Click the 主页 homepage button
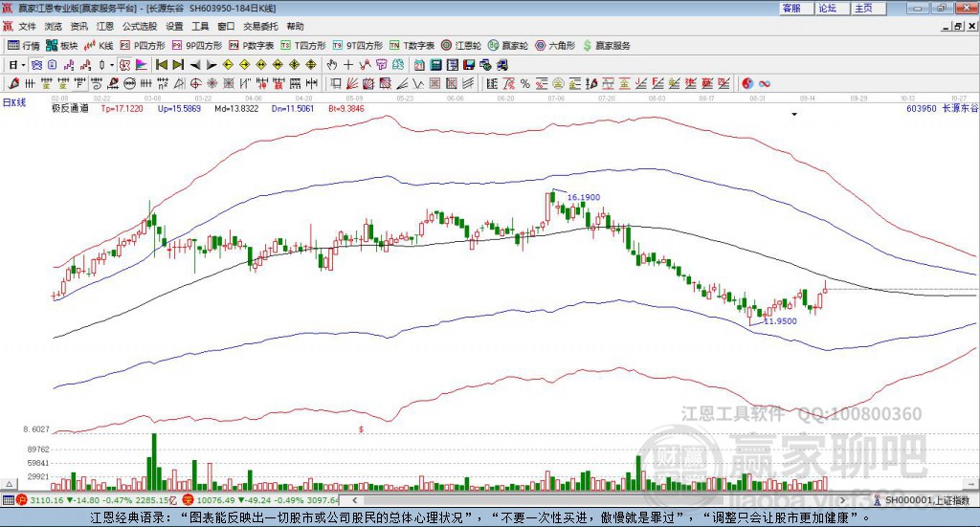The image size is (980, 527). [x=868, y=8]
